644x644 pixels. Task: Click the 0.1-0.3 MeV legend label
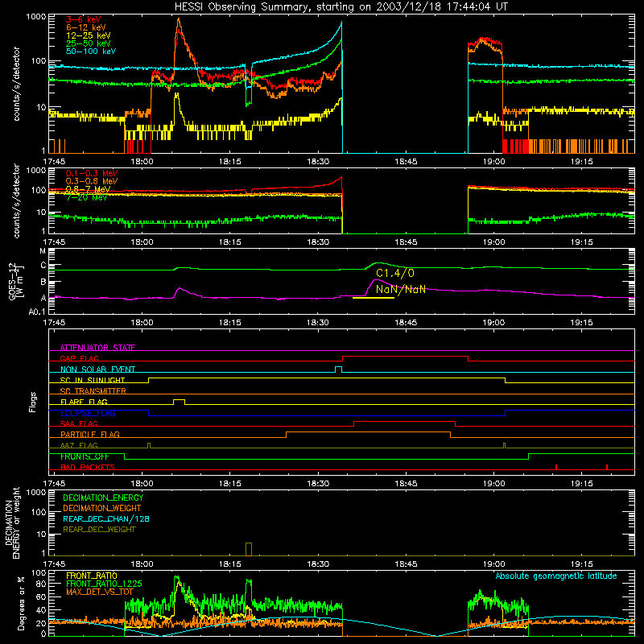point(92,174)
